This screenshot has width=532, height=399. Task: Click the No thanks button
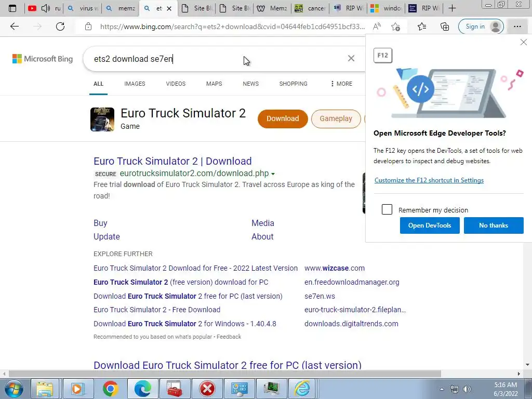pos(494,225)
